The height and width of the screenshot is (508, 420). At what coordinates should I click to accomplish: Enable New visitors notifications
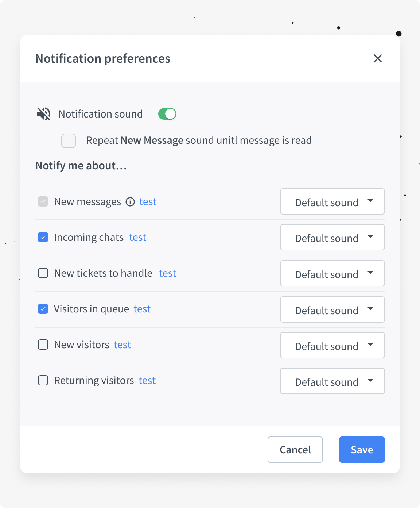pyautogui.click(x=43, y=345)
